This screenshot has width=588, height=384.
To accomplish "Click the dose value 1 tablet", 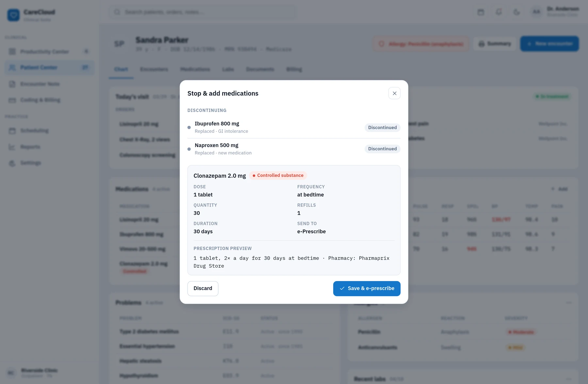I will click(203, 194).
